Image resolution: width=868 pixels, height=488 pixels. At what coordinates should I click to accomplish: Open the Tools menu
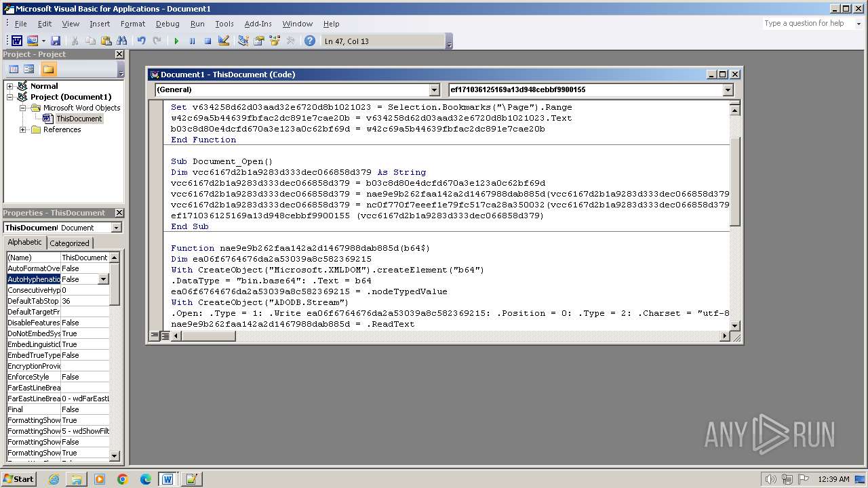[224, 24]
